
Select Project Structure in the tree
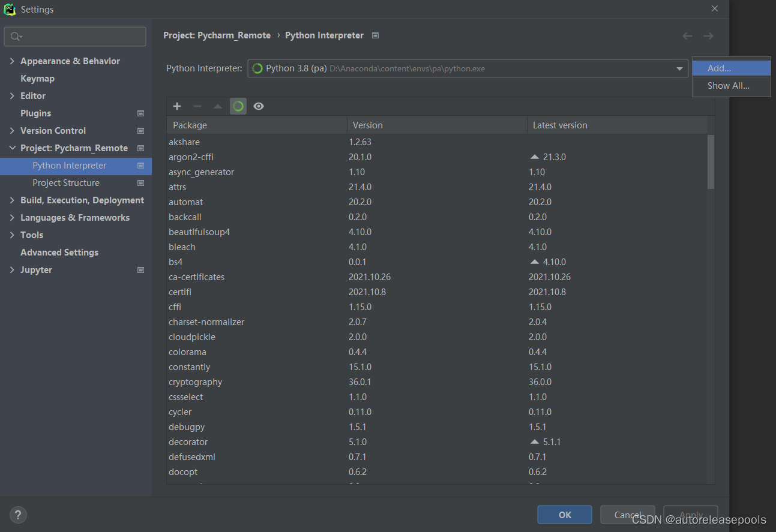tap(76, 183)
